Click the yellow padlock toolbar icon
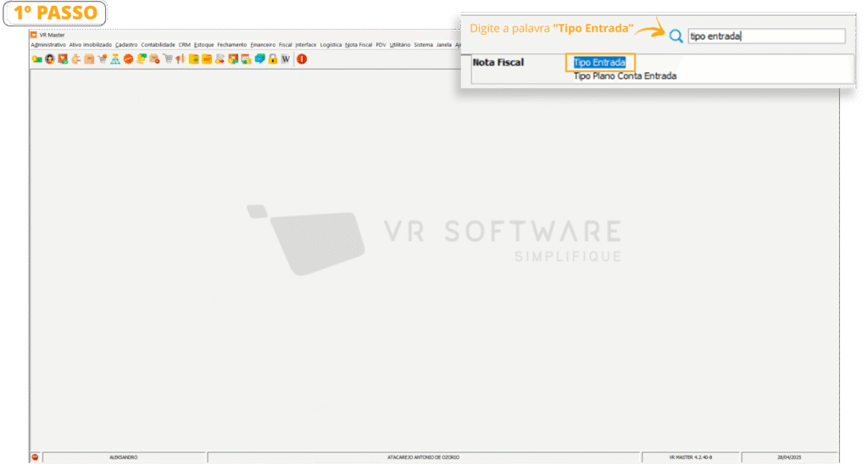Image resolution: width=868 pixels, height=470 pixels. point(273,59)
